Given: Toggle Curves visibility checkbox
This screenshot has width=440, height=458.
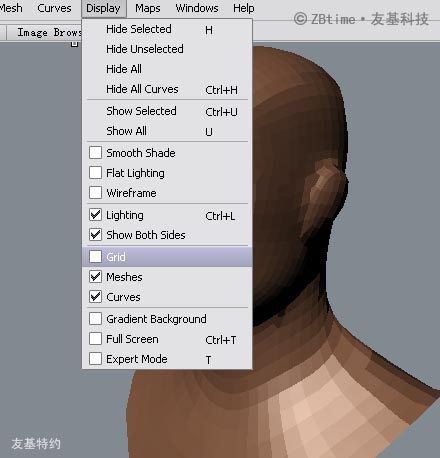Looking at the screenshot, I should point(95,297).
